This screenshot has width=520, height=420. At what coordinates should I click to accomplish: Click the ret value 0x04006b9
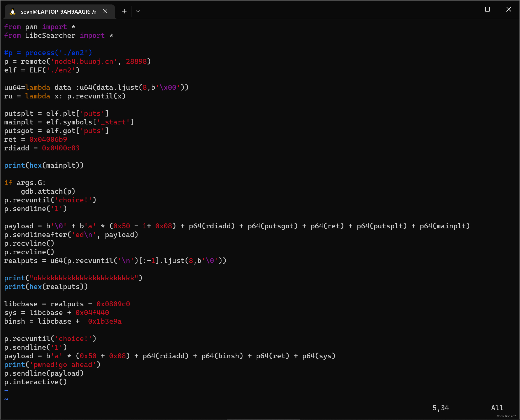(x=48, y=139)
